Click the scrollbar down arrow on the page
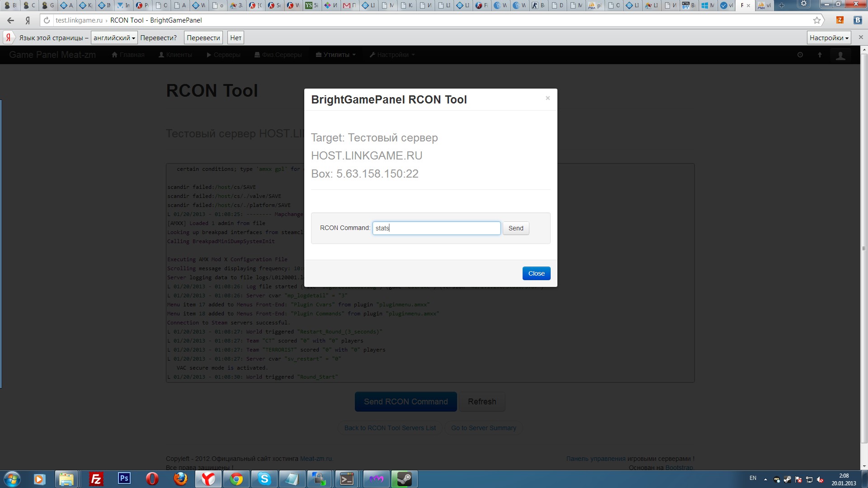Image resolution: width=868 pixels, height=488 pixels. [x=864, y=466]
